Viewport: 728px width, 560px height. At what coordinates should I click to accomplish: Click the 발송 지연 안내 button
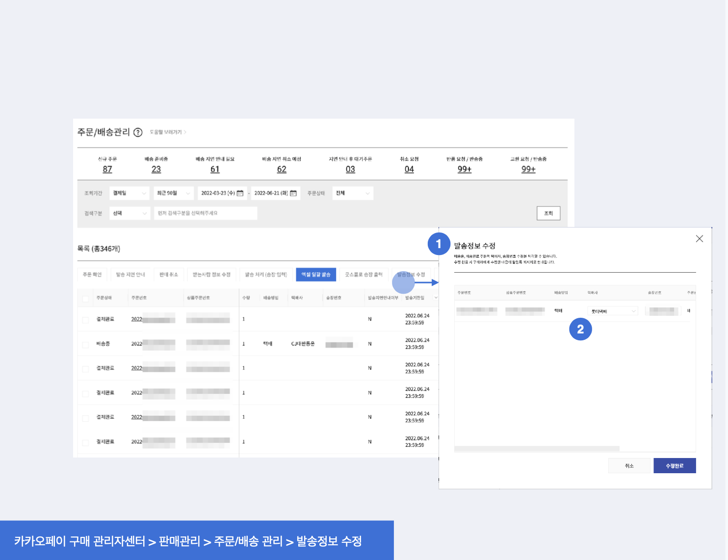tap(130, 275)
